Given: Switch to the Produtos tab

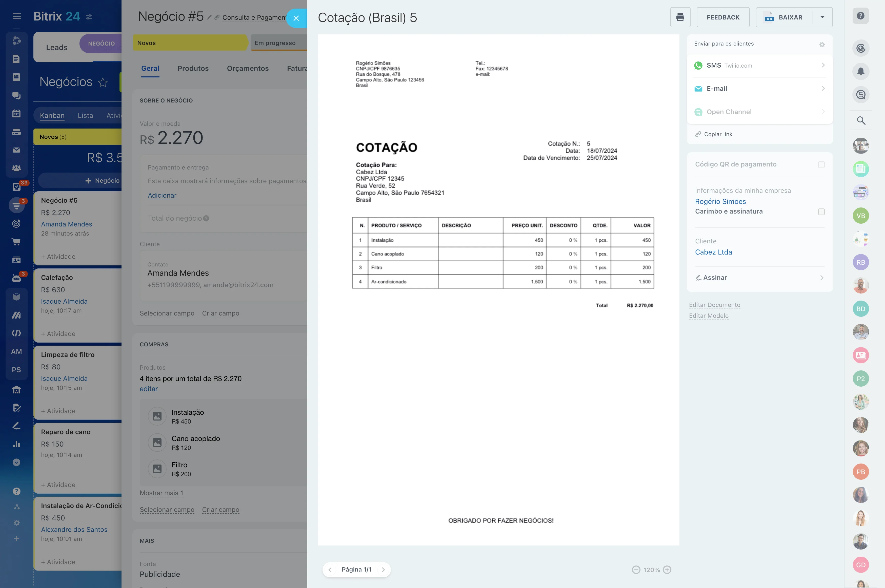Looking at the screenshot, I should coord(193,68).
